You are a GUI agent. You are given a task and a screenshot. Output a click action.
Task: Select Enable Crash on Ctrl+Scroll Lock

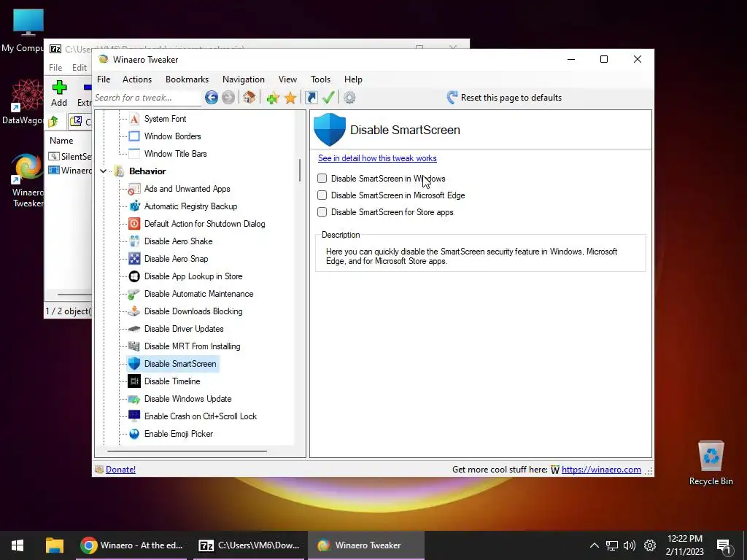[x=201, y=416]
